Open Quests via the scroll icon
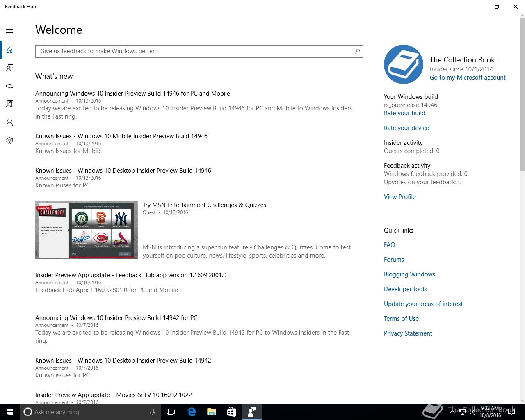This screenshot has width=525, height=420. coord(9,104)
